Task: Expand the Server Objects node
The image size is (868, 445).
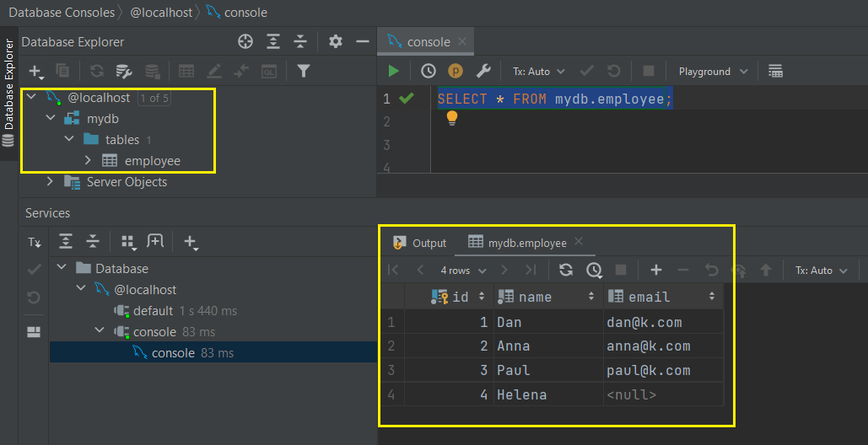Action: pyautogui.click(x=51, y=181)
